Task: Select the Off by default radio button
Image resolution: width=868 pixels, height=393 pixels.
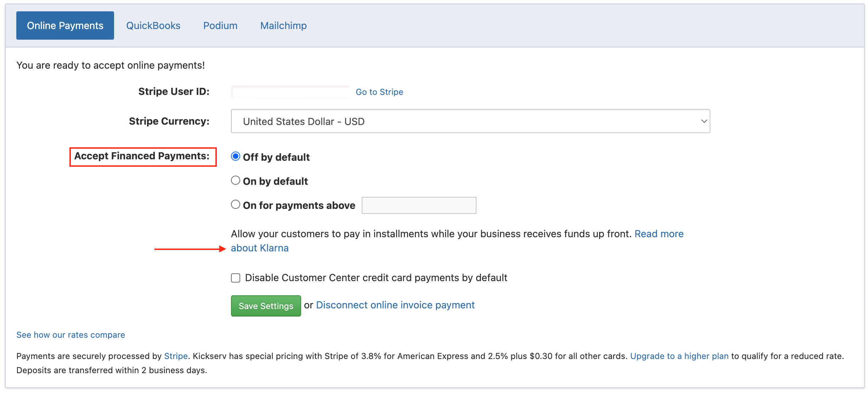Action: [236, 156]
